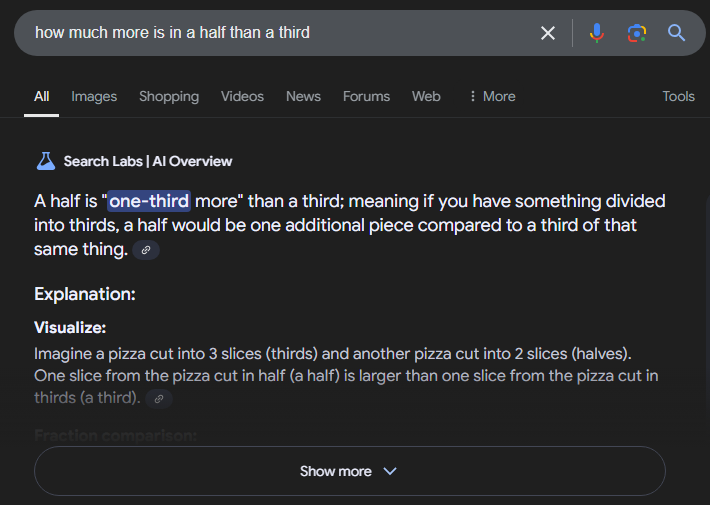Viewport: 710px width, 505px height.
Task: Open the News results tab
Action: 303,97
